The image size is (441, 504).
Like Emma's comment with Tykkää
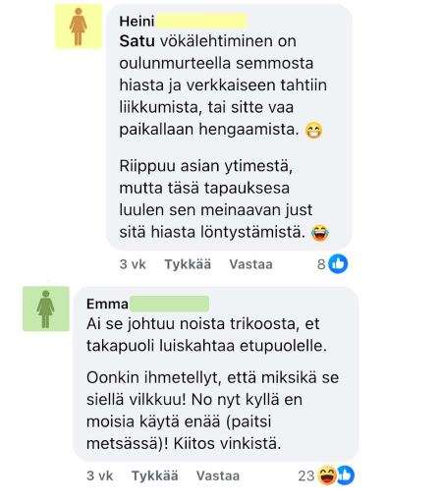point(155,476)
